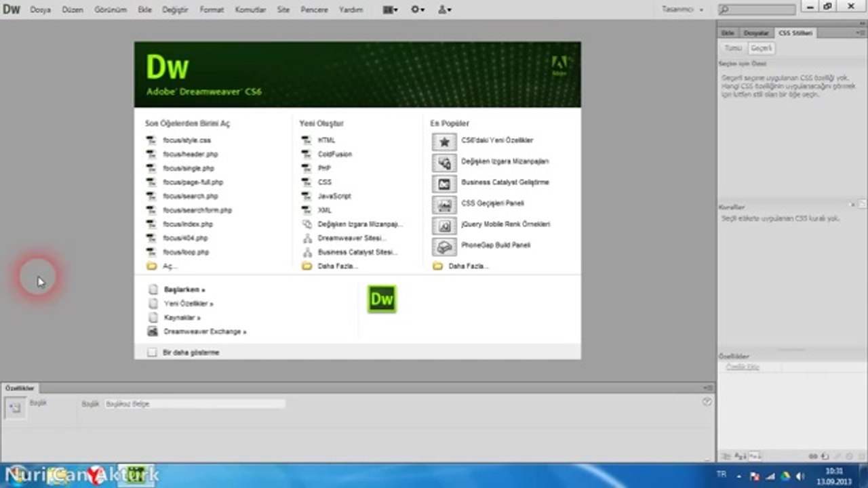Open recent file focus/header.php
Screen dimensions: 868x488
tap(191, 155)
